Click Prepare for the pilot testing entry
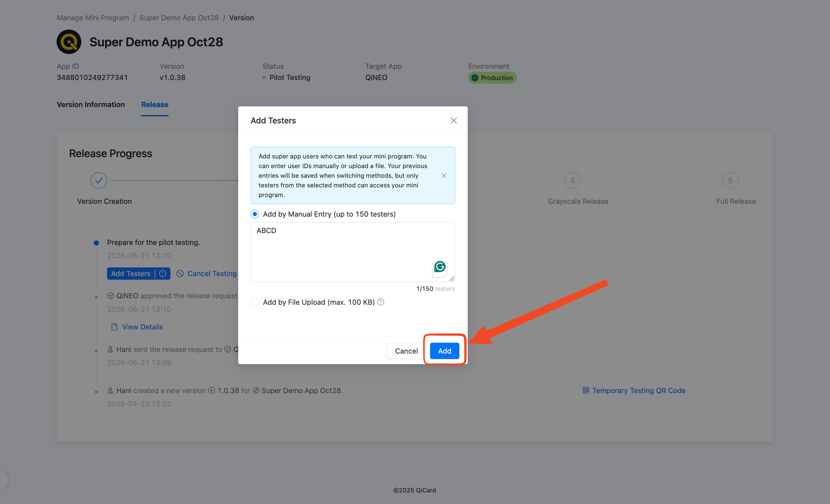830x504 pixels. coord(153,242)
